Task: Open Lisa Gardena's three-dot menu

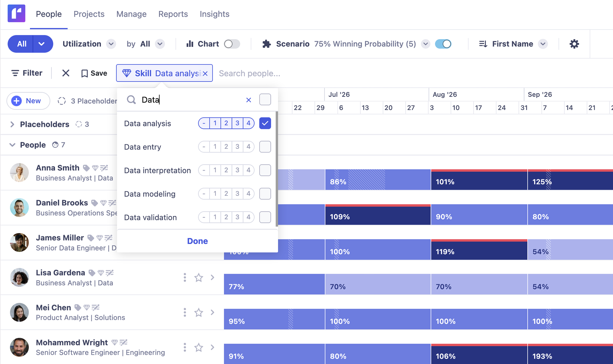Action: (184, 277)
